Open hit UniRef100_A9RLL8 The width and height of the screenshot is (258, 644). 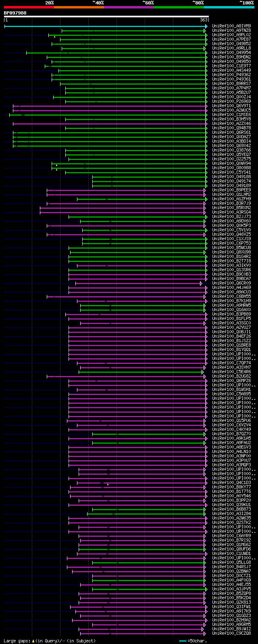tap(231, 48)
